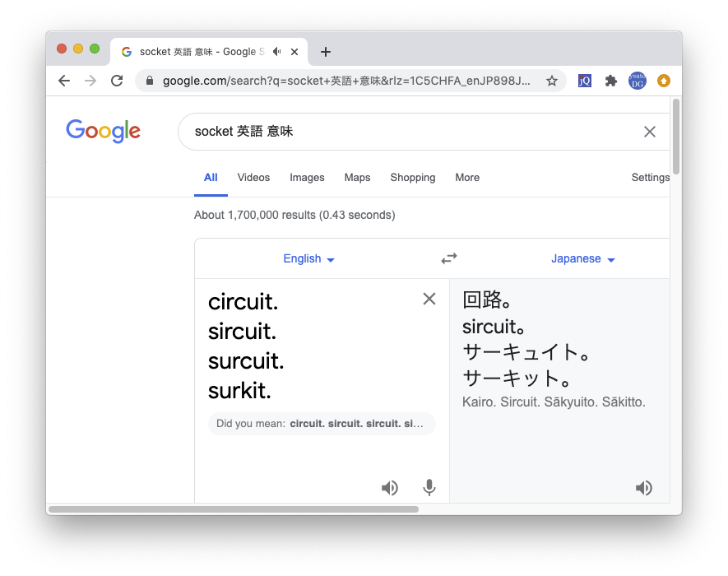The image size is (728, 576).
Task: Swap the translation languages
Action: click(x=448, y=258)
